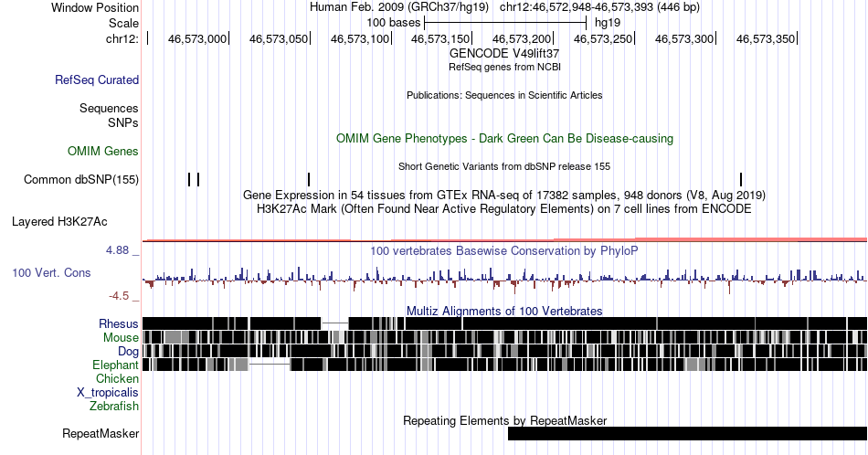
Task: Click the Window Position label
Action: pos(95,7)
